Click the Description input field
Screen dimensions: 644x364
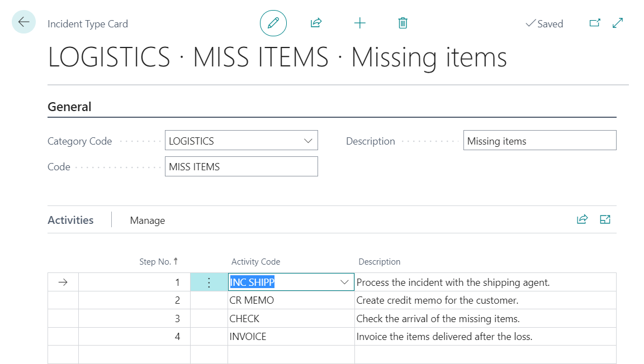pos(539,141)
